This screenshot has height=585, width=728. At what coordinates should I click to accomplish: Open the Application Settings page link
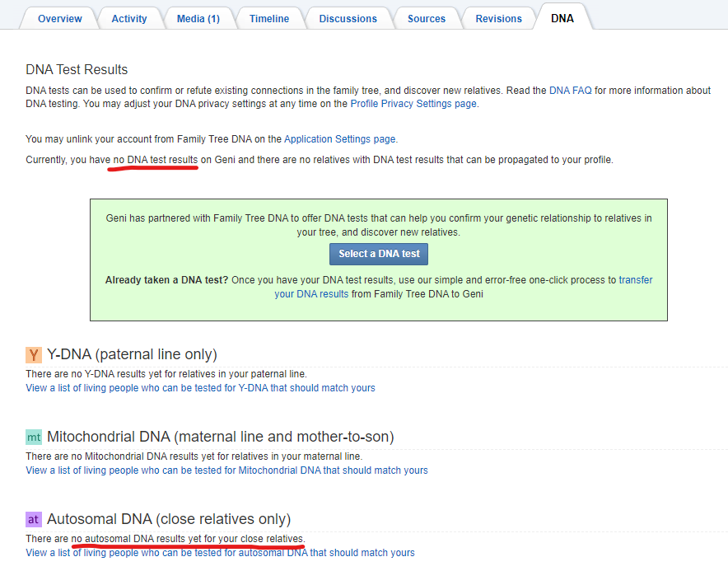339,139
